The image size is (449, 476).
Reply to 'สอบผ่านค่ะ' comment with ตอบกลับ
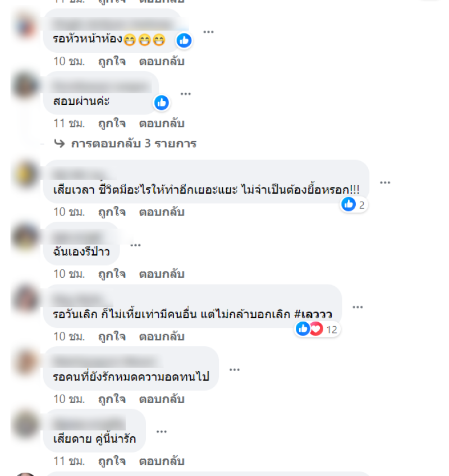162,123
